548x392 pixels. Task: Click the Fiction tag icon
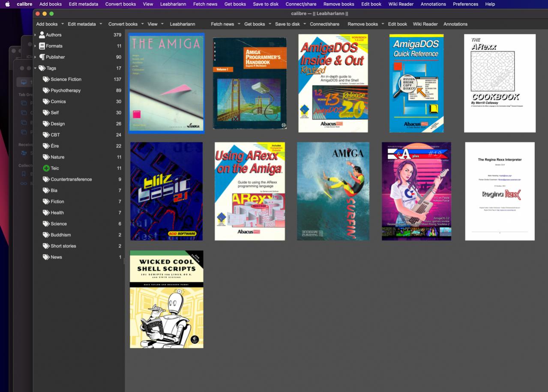(x=46, y=202)
